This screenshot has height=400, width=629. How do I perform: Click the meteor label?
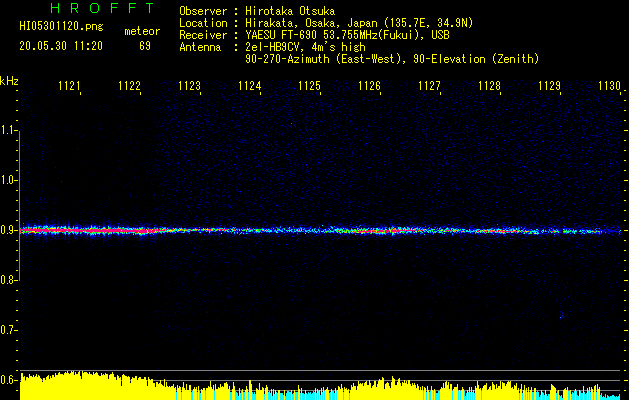pyautogui.click(x=142, y=31)
